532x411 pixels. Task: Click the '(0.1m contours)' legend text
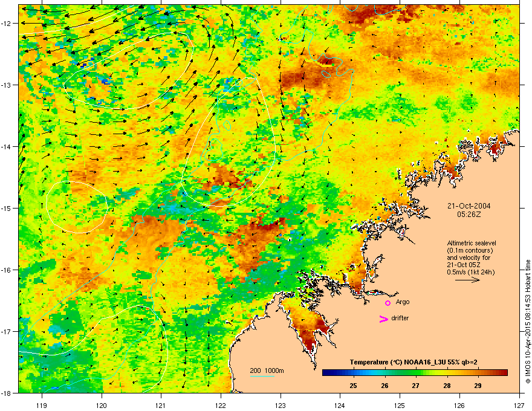(x=470, y=251)
